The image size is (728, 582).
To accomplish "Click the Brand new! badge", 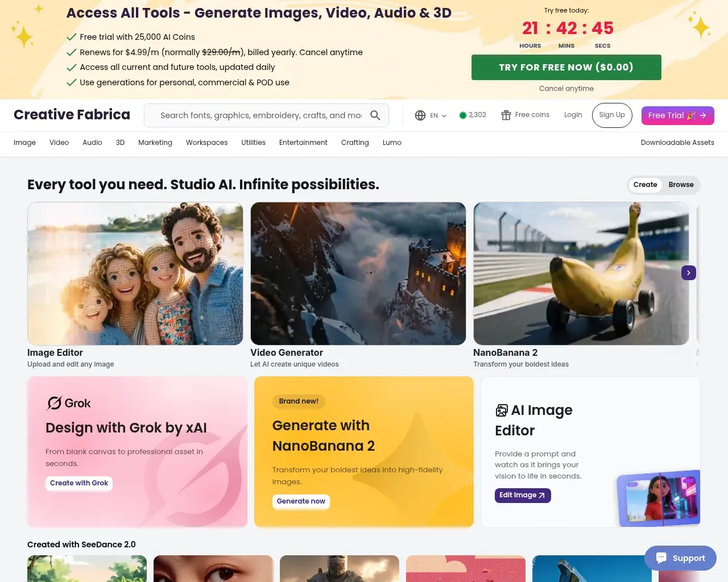I will click(299, 401).
